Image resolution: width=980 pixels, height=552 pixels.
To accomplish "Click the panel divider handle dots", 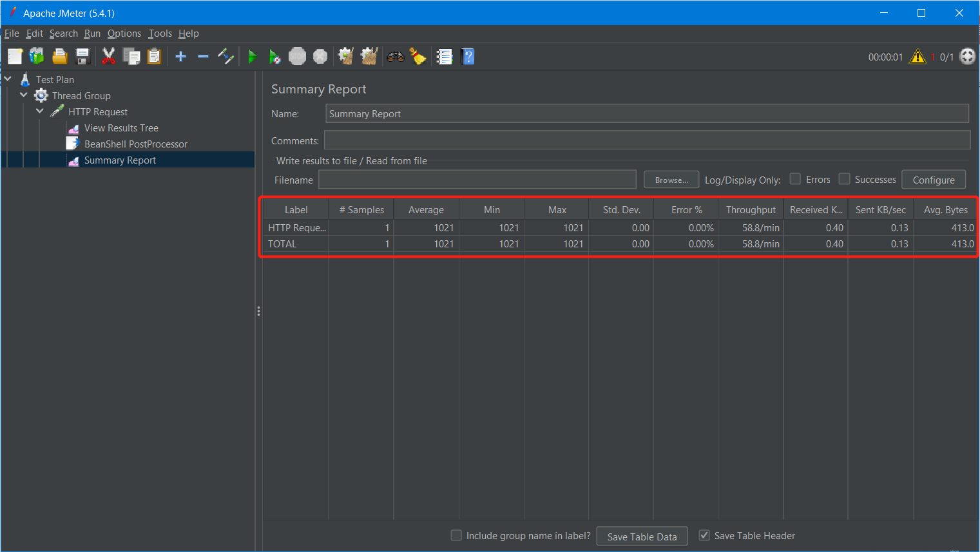I will 258,311.
